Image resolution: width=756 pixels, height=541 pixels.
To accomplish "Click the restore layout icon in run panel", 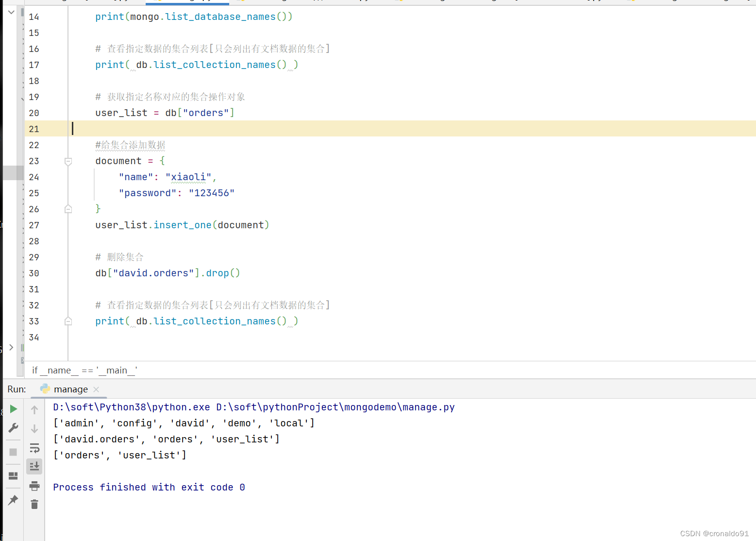I will click(13, 476).
